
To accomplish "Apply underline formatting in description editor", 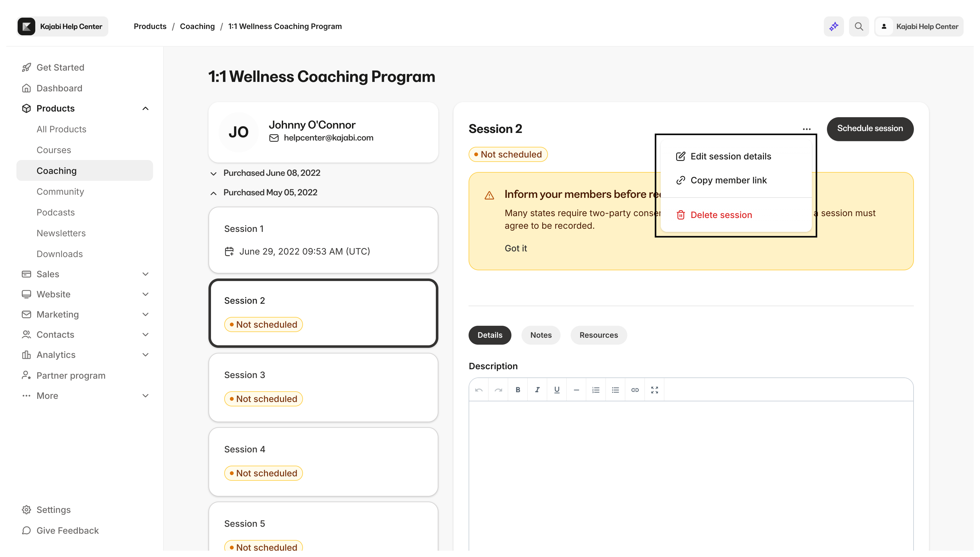I will [557, 390].
